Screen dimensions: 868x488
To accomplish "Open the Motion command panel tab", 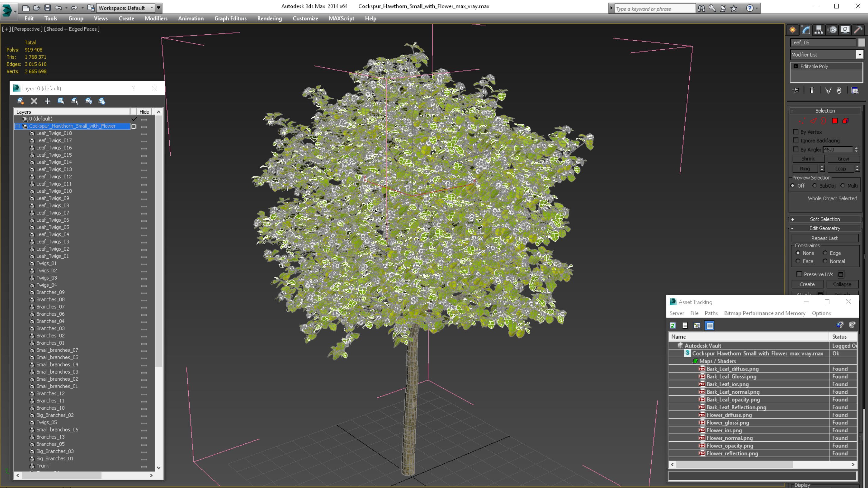I will (x=833, y=30).
